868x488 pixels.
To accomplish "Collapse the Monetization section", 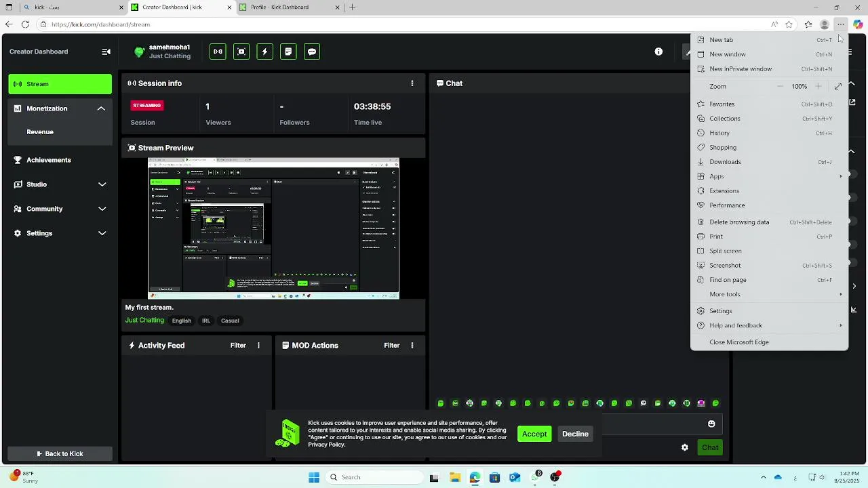I will click(101, 108).
